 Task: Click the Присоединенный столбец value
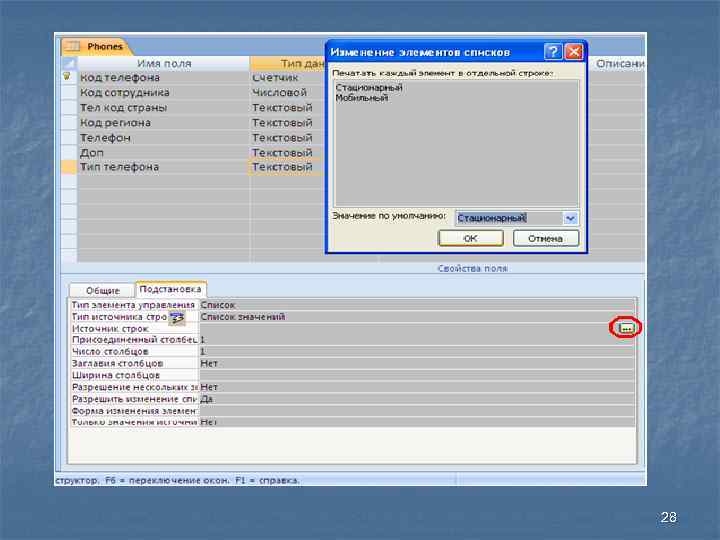pos(417,340)
